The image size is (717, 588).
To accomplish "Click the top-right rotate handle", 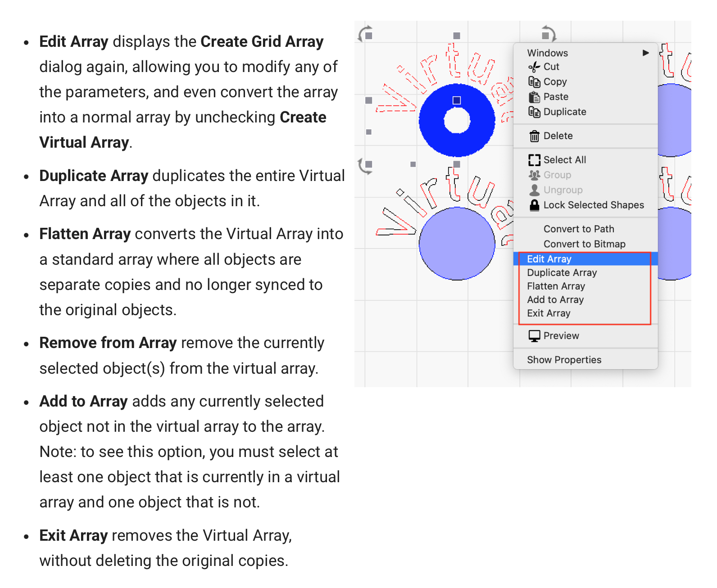I will [548, 34].
